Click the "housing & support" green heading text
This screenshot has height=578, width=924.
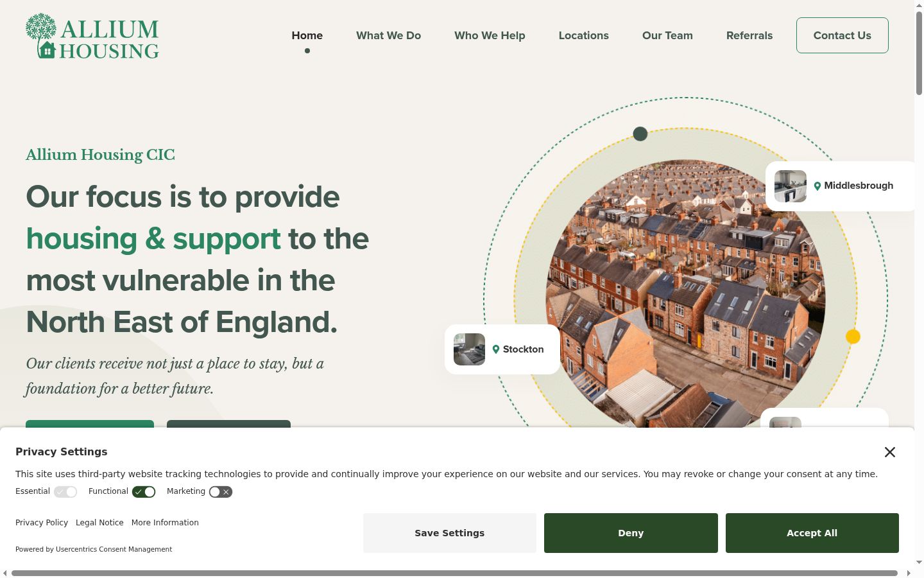coord(153,238)
